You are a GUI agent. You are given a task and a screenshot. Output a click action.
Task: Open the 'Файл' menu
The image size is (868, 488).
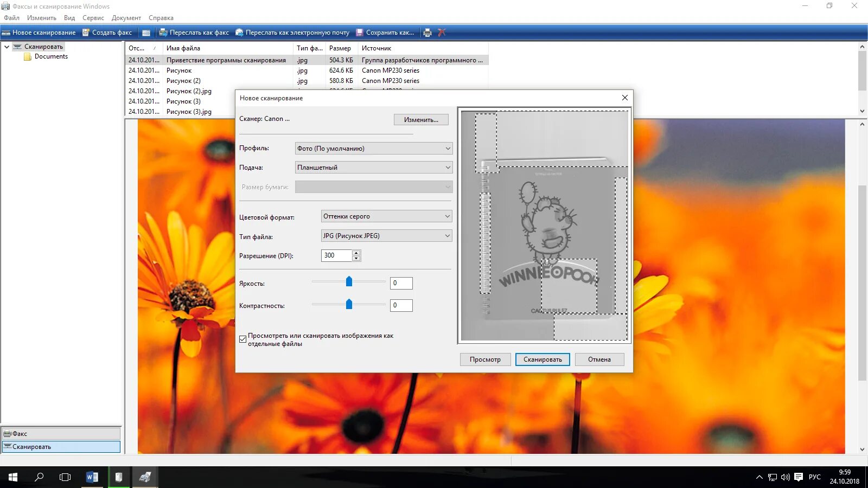[x=11, y=18]
